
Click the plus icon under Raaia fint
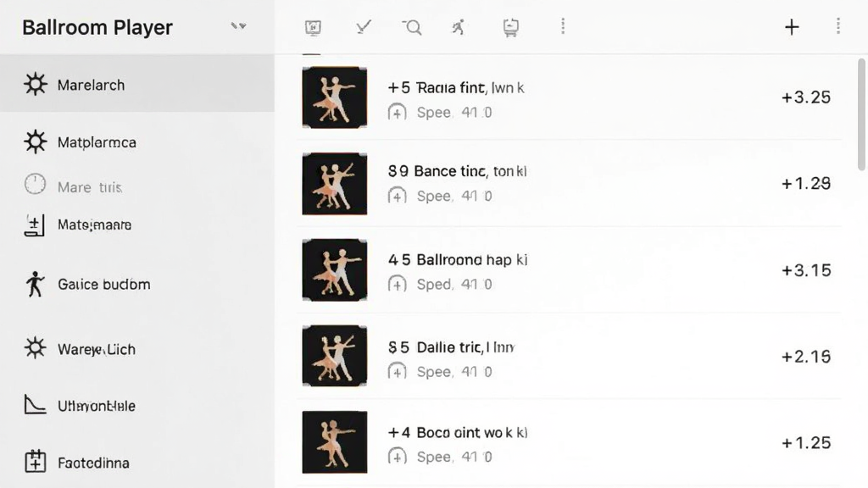point(397,113)
